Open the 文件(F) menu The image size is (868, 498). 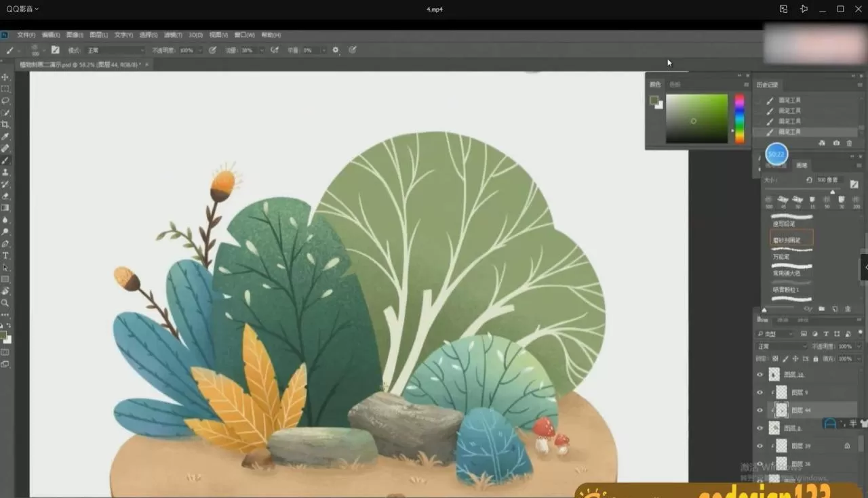click(x=26, y=35)
